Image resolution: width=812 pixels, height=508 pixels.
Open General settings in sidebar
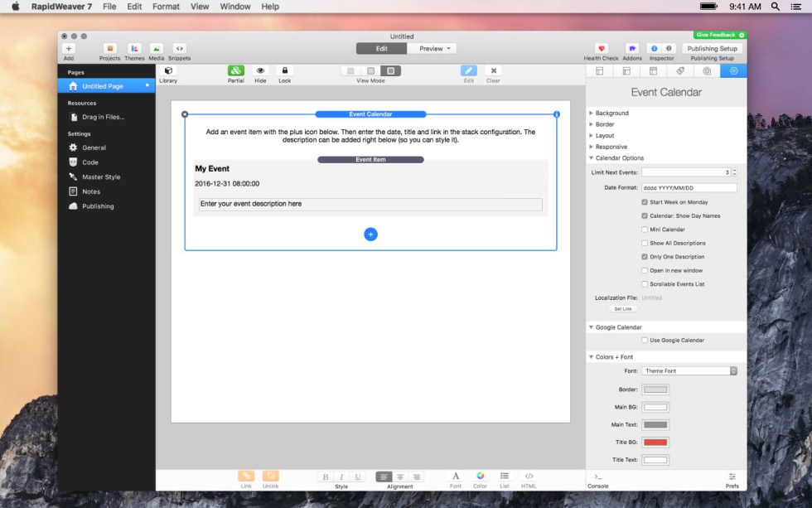tap(94, 148)
